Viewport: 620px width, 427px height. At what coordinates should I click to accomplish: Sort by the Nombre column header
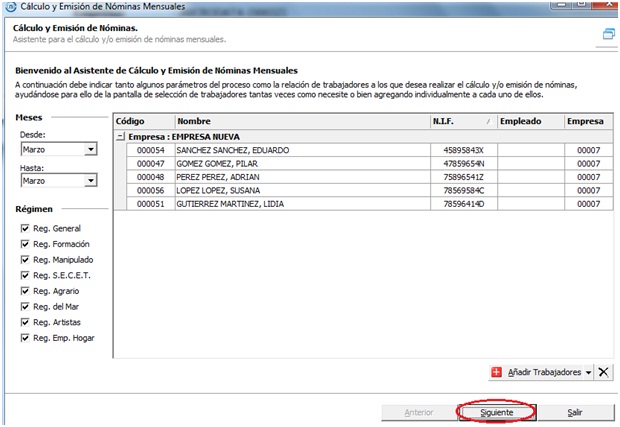click(302, 121)
